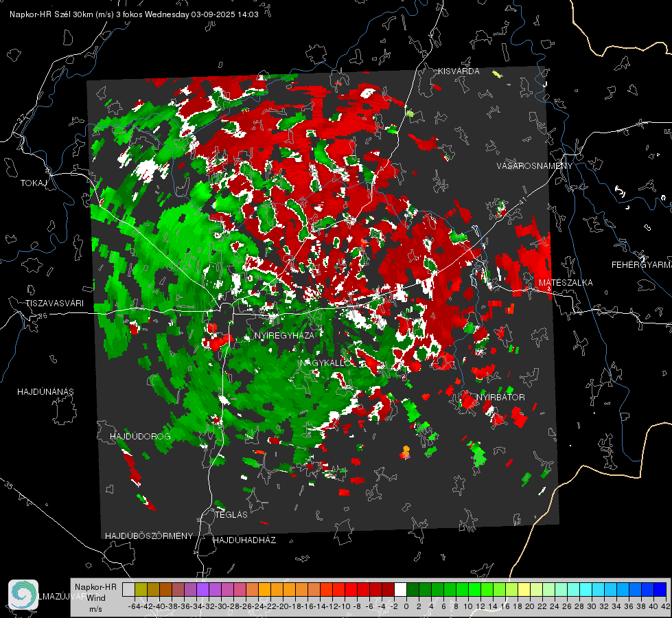Select the HAJDÚDOROG town label
This screenshot has width=672, height=618.
[x=140, y=437]
